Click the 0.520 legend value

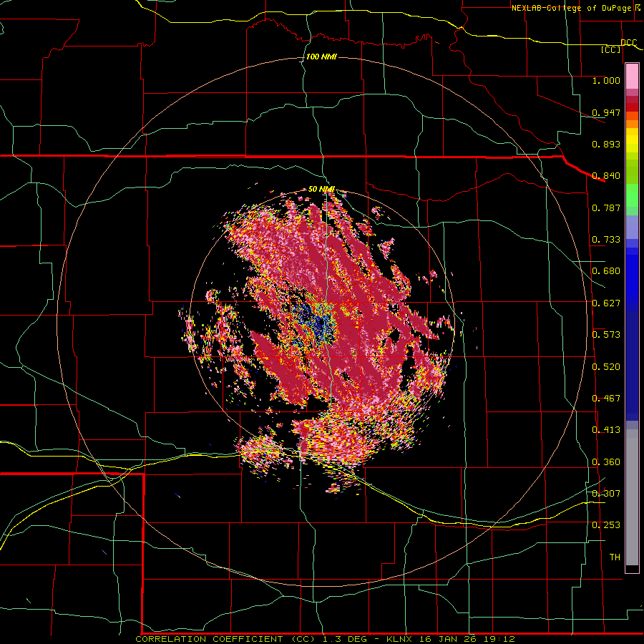(606, 367)
